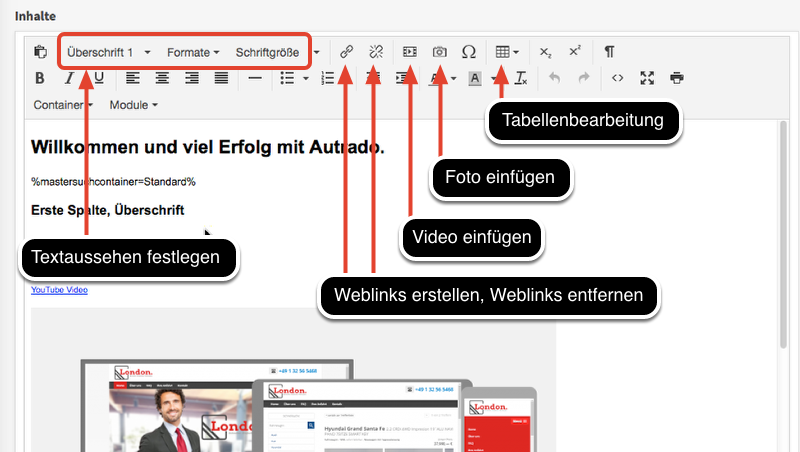Align text right
The image size is (800, 452).
coord(192,78)
